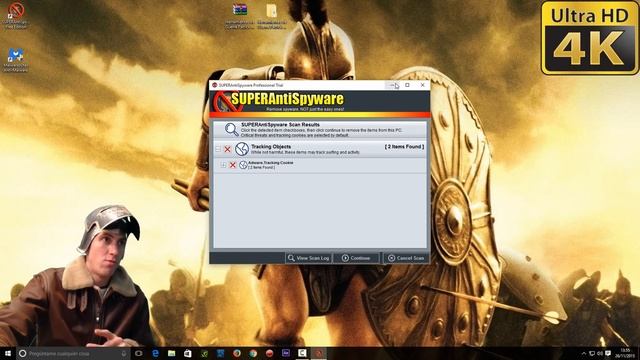This screenshot has height=360, width=640.
Task: Select the folder icon on desktop
Action: point(271,16)
